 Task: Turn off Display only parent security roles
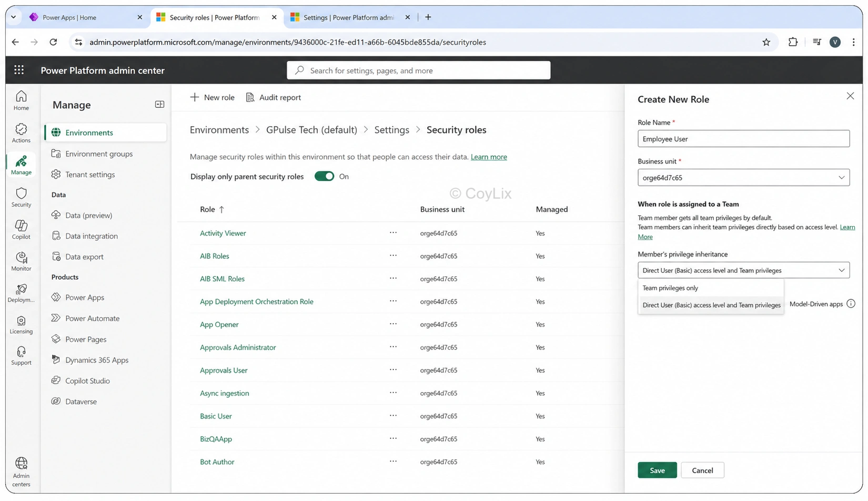tap(324, 176)
